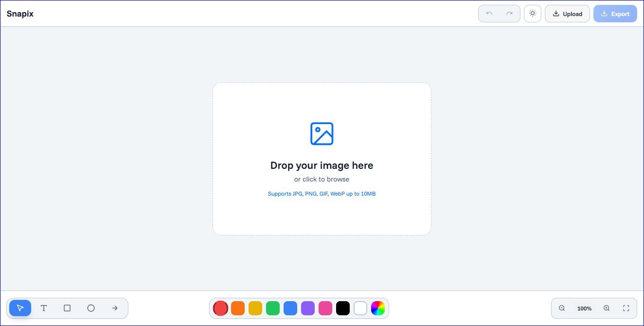Toggle fullscreen mode

click(x=626, y=308)
